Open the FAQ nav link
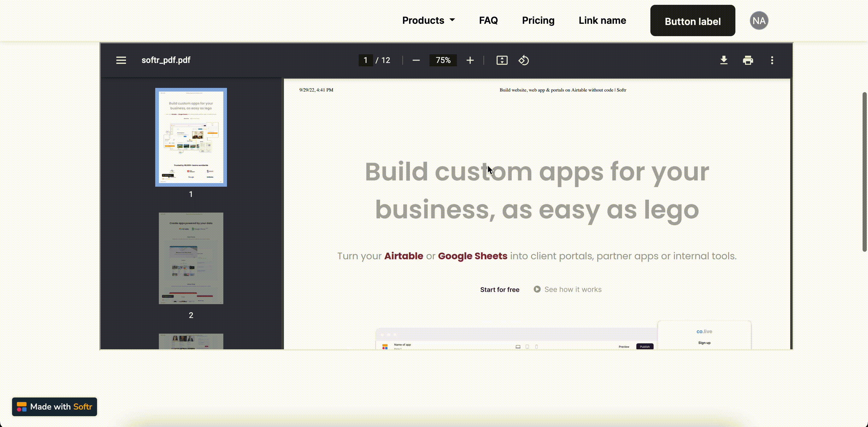Screen dimensions: 868x427 [488, 20]
